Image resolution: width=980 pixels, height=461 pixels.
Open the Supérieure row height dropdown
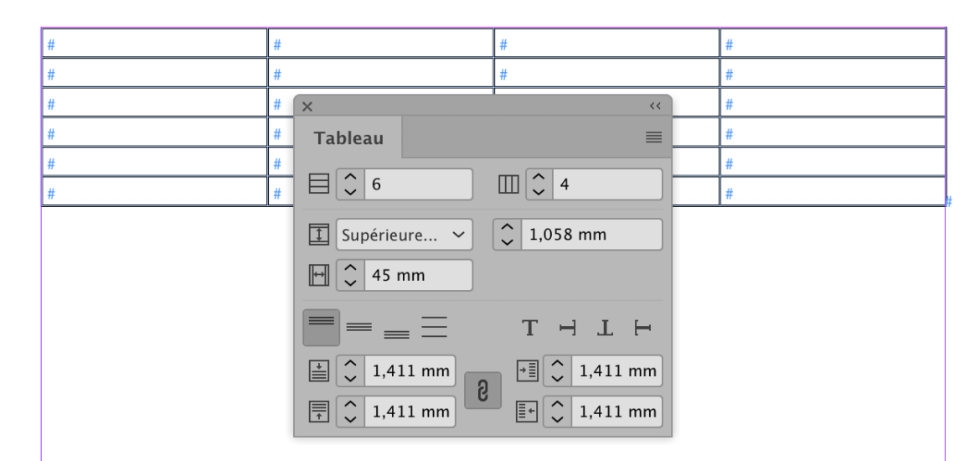405,235
